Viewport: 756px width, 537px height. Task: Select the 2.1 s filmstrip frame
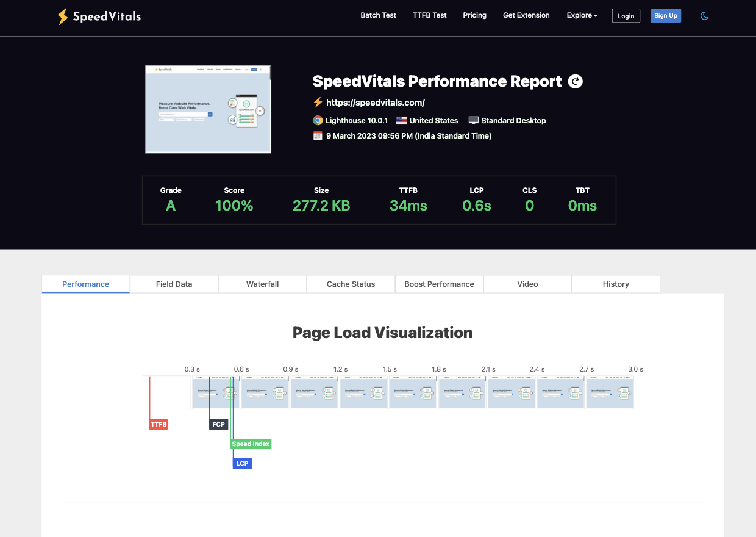pyautogui.click(x=512, y=392)
